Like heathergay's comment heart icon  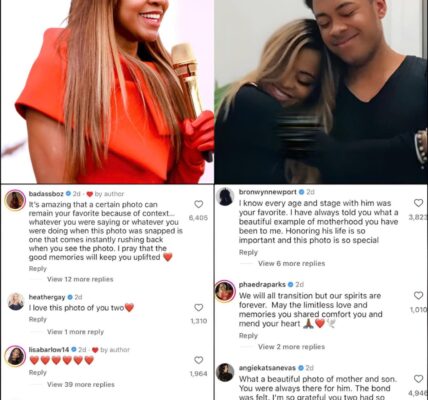click(x=198, y=308)
